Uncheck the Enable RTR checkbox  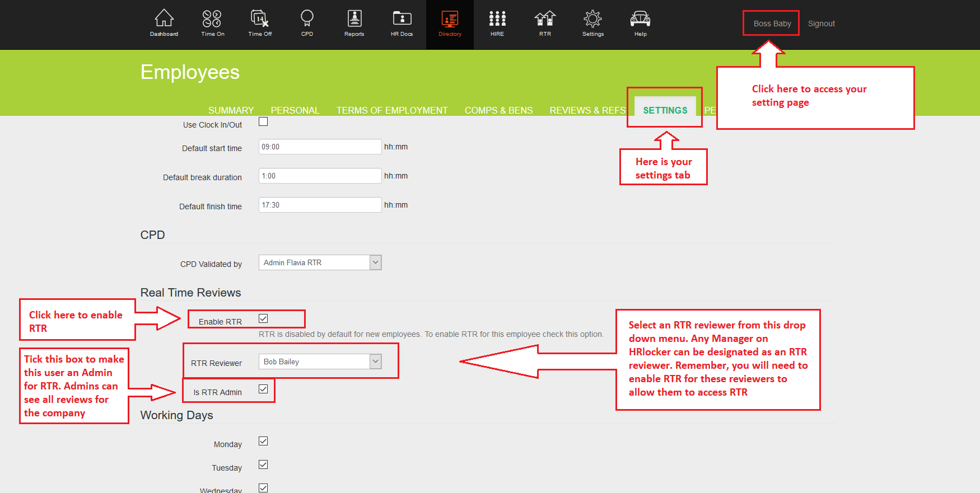pyautogui.click(x=263, y=319)
